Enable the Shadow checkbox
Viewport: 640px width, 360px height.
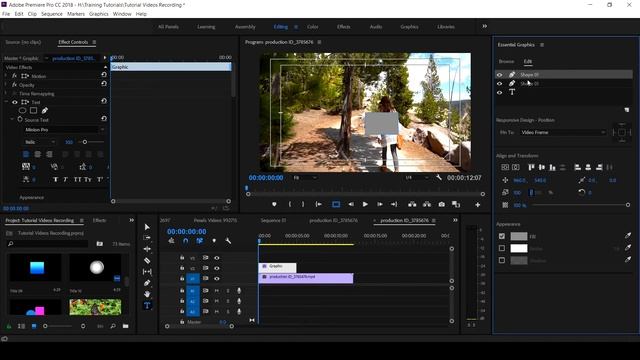coord(502,260)
